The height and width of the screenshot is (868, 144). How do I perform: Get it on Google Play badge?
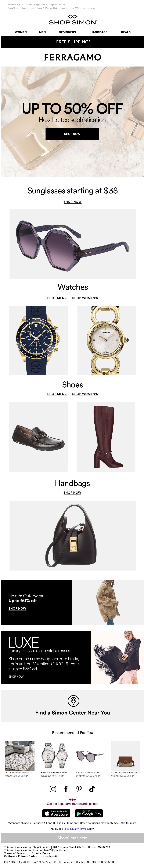tap(89, 813)
